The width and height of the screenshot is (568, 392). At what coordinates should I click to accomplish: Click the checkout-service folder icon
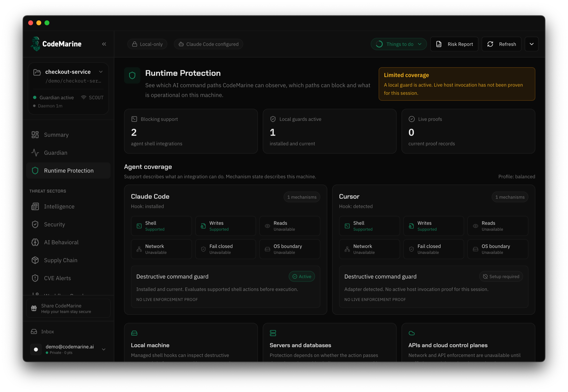37,72
